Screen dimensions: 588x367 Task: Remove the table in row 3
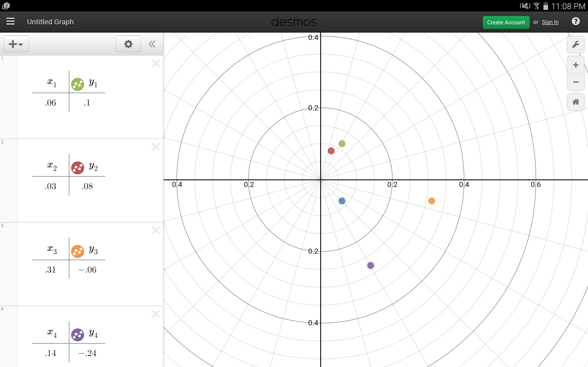[155, 230]
